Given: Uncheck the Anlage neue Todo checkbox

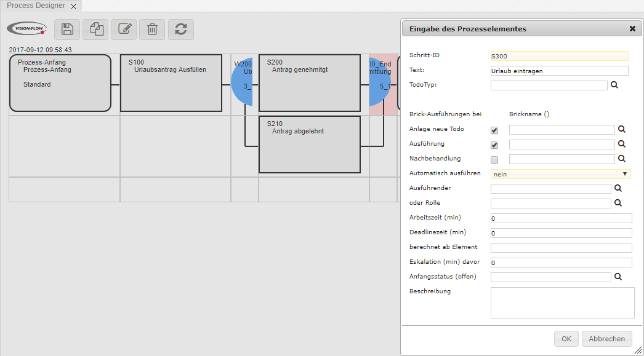Looking at the screenshot, I should pos(494,130).
